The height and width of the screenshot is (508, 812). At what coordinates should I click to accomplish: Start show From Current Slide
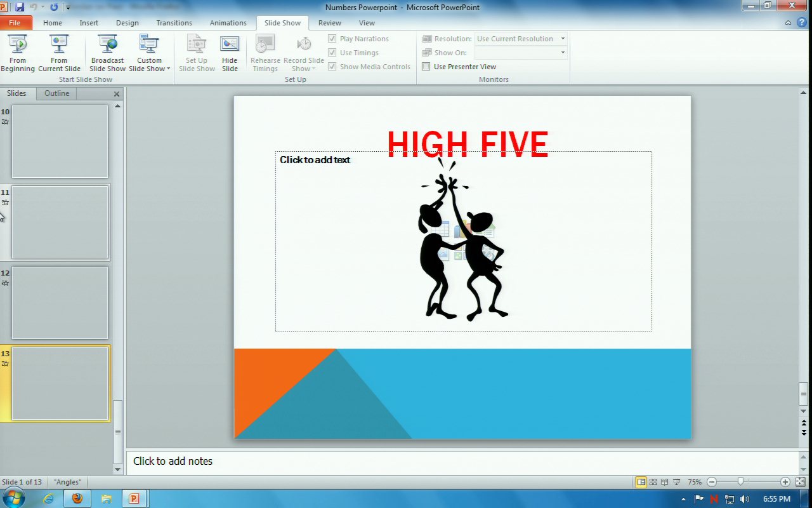[x=59, y=53]
